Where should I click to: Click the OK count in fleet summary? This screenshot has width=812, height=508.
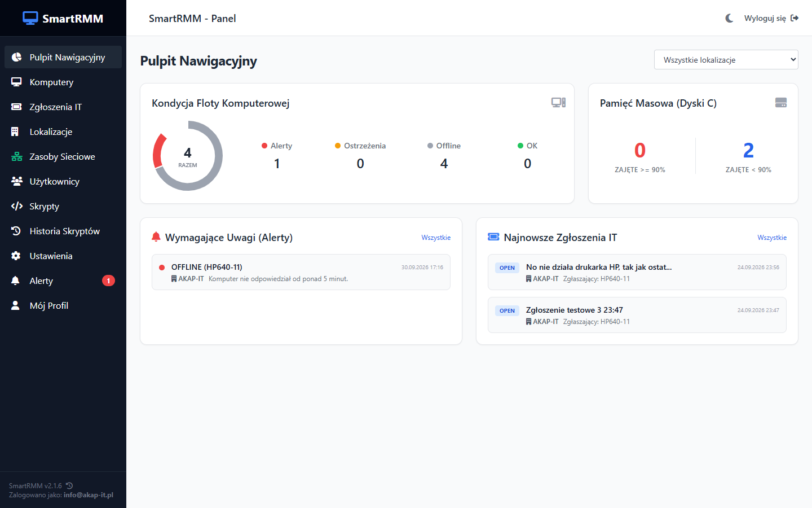coord(528,164)
